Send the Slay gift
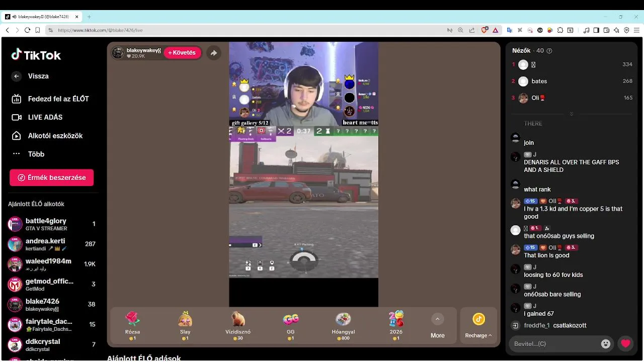 point(185,325)
